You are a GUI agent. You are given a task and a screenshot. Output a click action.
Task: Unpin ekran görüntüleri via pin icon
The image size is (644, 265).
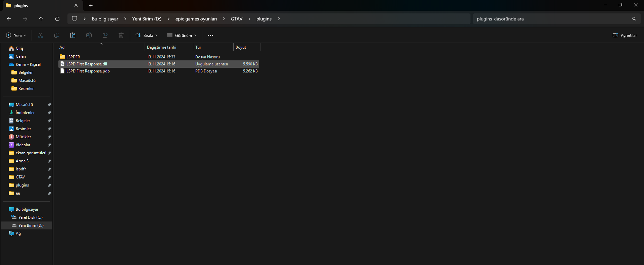click(x=50, y=153)
